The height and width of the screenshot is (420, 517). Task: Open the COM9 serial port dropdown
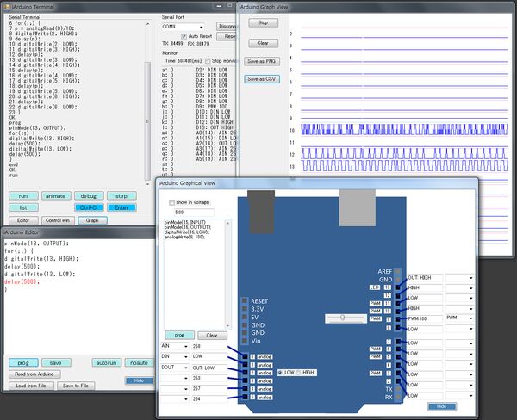tap(200, 27)
